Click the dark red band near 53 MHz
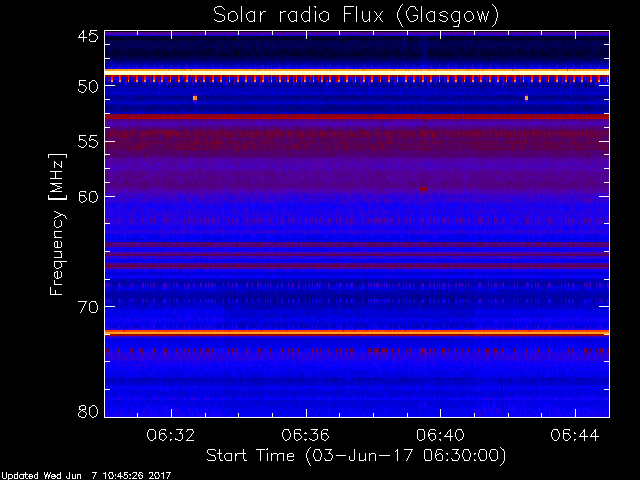This screenshot has height=480, width=640. tap(357, 117)
